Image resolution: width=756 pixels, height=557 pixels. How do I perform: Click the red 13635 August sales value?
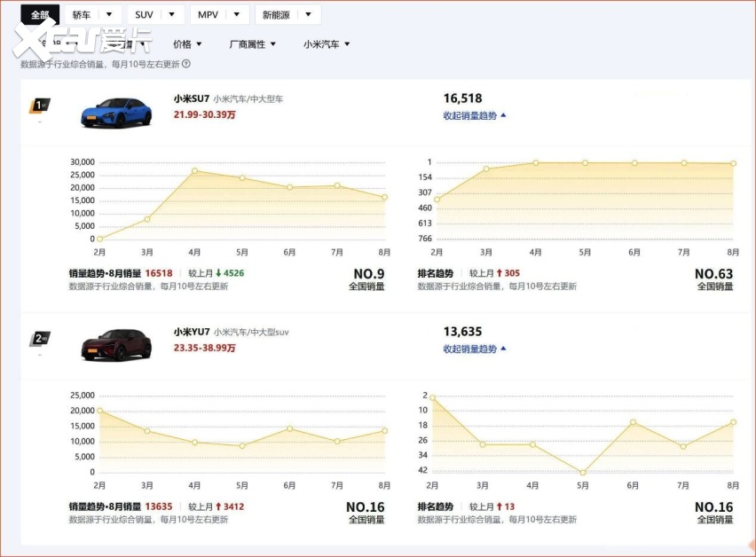(159, 506)
